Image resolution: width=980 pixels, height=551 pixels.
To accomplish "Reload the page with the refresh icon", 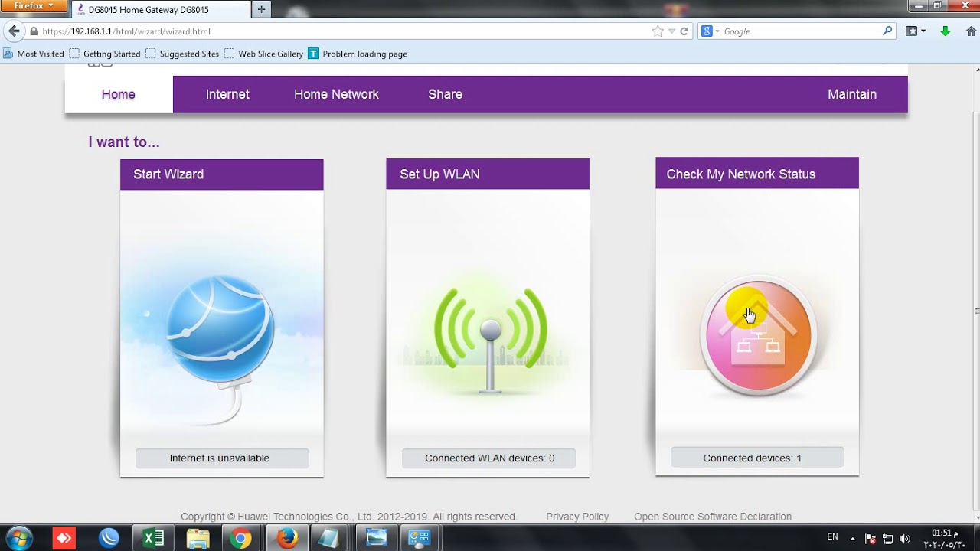I will (x=684, y=31).
